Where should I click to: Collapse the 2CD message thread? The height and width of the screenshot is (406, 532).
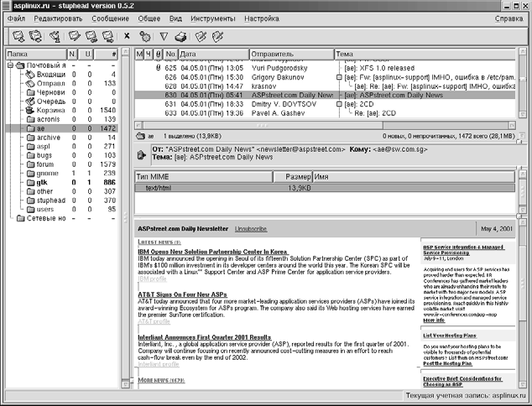pos(338,104)
